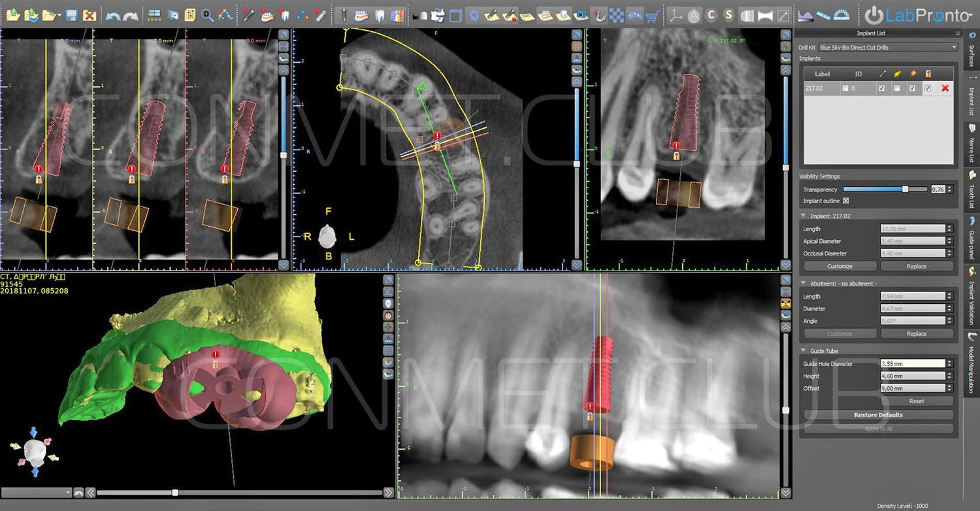Collapse the Implant: 217.02 section
The height and width of the screenshot is (511, 980).
[x=804, y=216]
